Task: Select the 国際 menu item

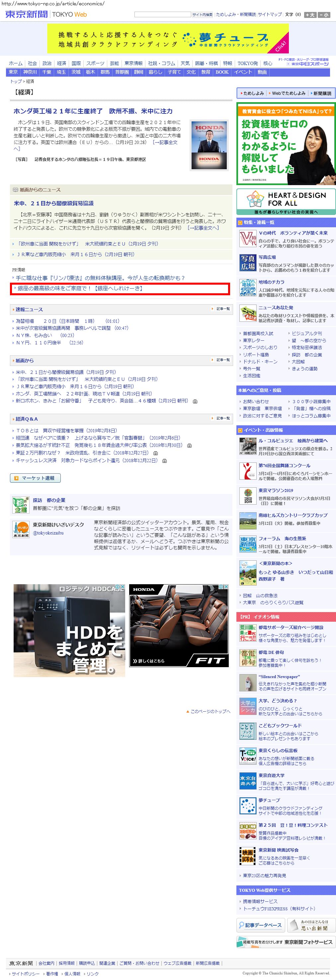Action: coord(76,63)
